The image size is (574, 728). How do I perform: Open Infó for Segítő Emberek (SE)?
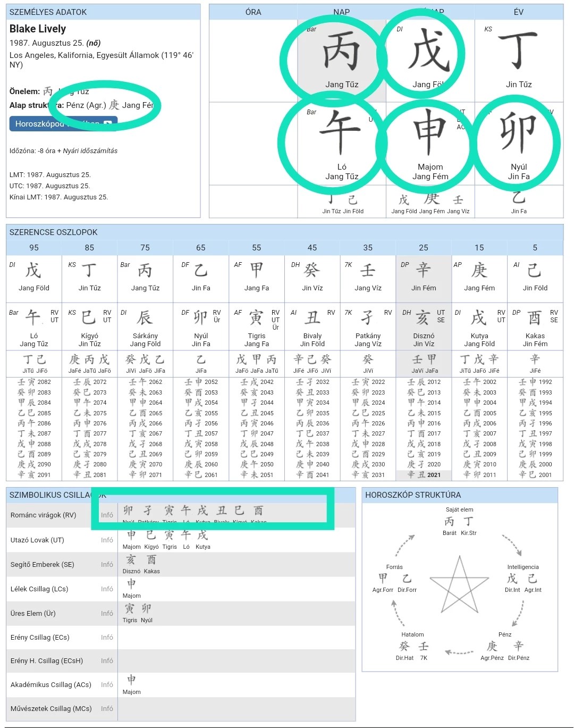click(107, 564)
